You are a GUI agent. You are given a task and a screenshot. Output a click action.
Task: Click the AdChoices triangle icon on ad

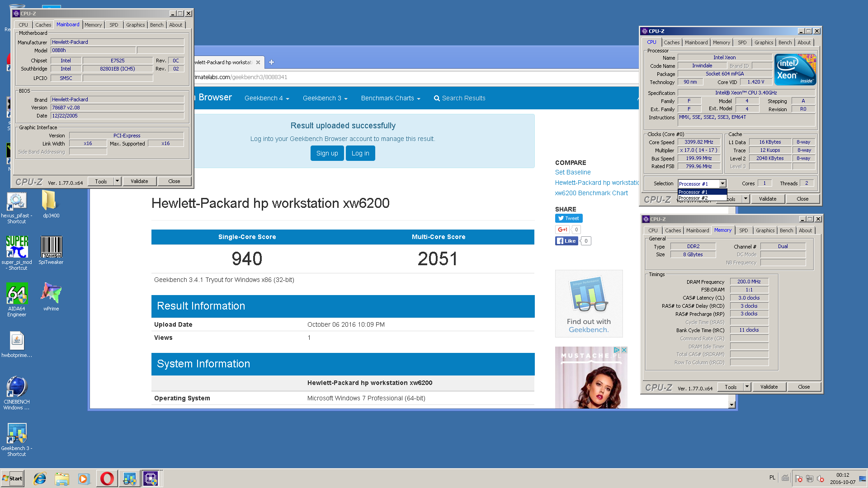pyautogui.click(x=617, y=350)
